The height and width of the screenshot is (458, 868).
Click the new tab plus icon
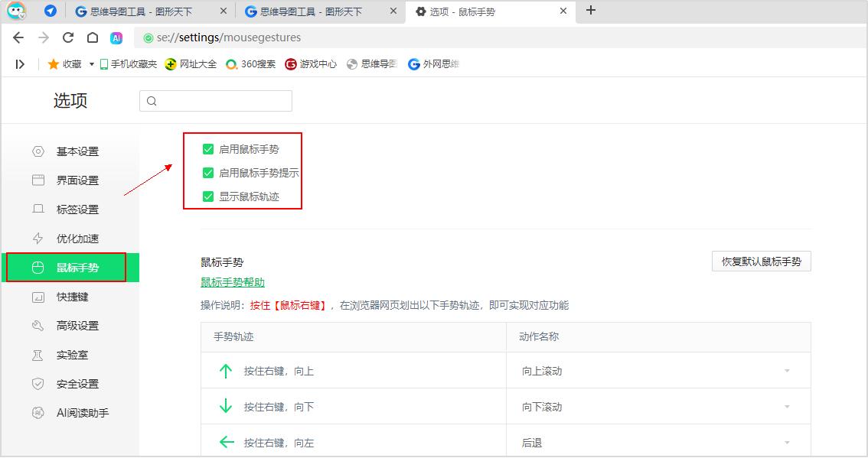[x=590, y=11]
